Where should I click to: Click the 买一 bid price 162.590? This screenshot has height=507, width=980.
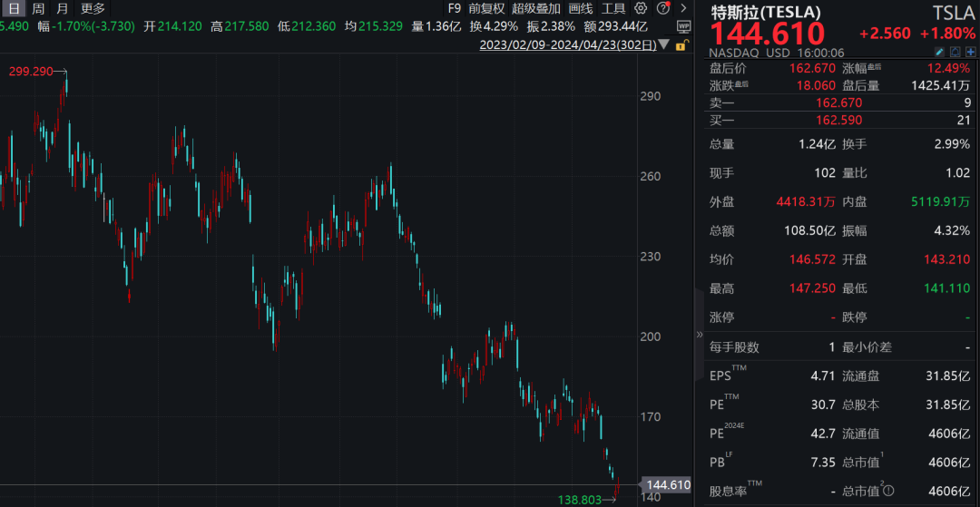click(838, 120)
